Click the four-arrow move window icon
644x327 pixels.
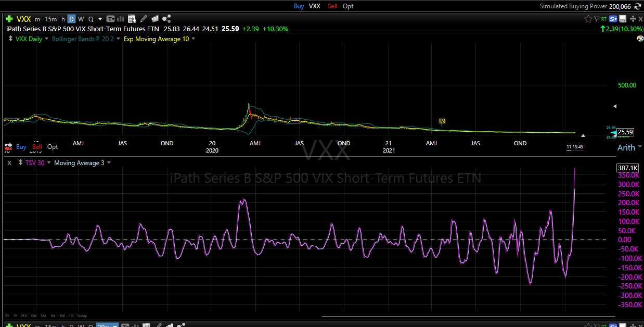tap(633, 19)
